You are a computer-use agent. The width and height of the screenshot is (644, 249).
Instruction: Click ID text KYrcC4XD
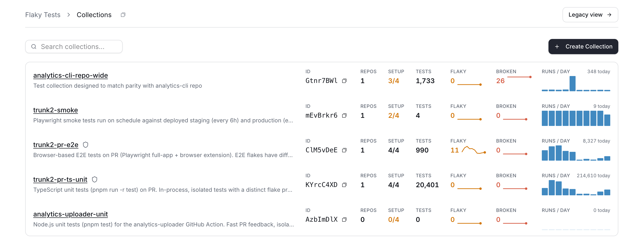[321, 185]
